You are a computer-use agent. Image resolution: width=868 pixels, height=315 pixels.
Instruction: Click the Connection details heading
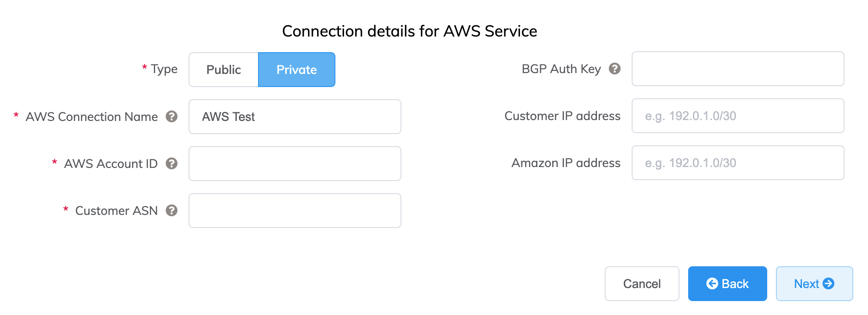click(409, 31)
